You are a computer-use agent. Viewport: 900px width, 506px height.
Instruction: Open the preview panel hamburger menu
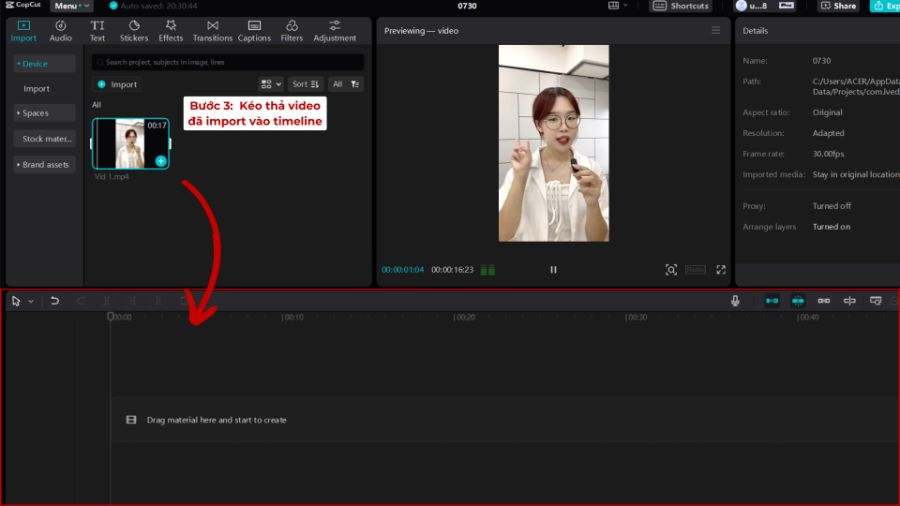[716, 30]
